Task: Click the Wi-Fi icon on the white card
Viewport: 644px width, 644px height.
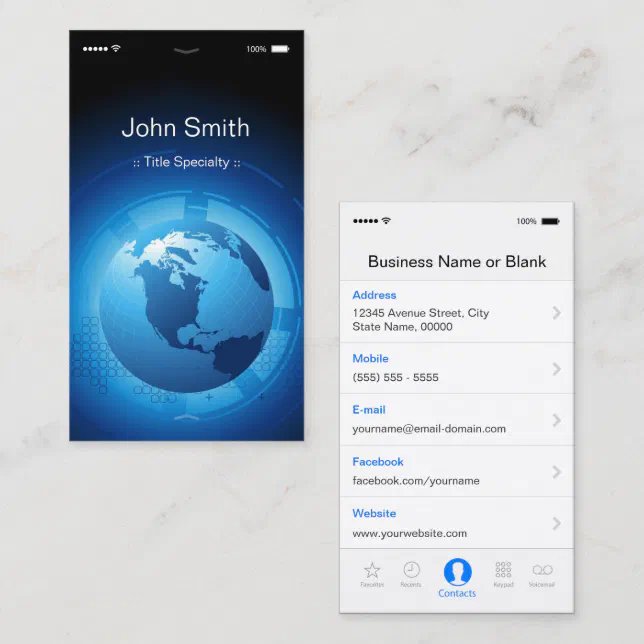Action: click(x=386, y=221)
